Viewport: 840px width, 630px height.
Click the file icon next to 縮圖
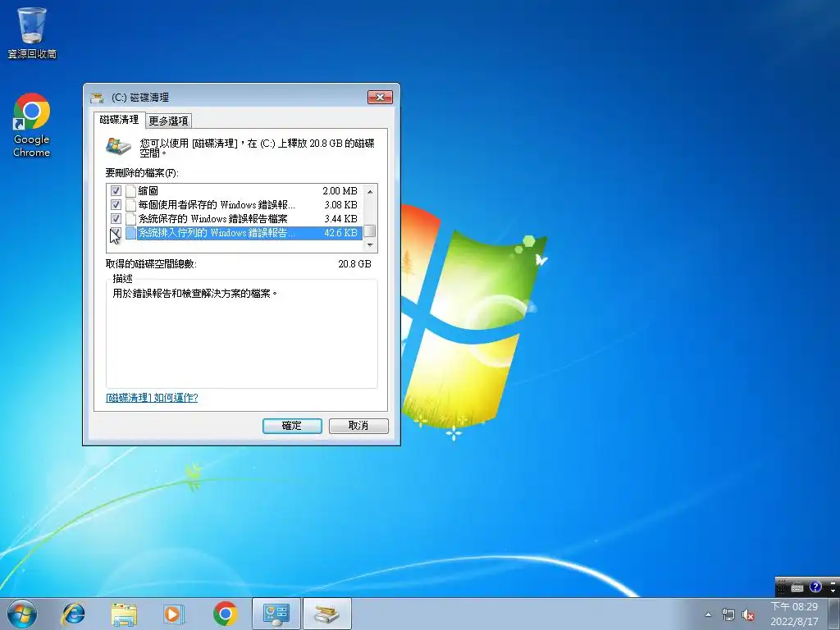click(130, 190)
